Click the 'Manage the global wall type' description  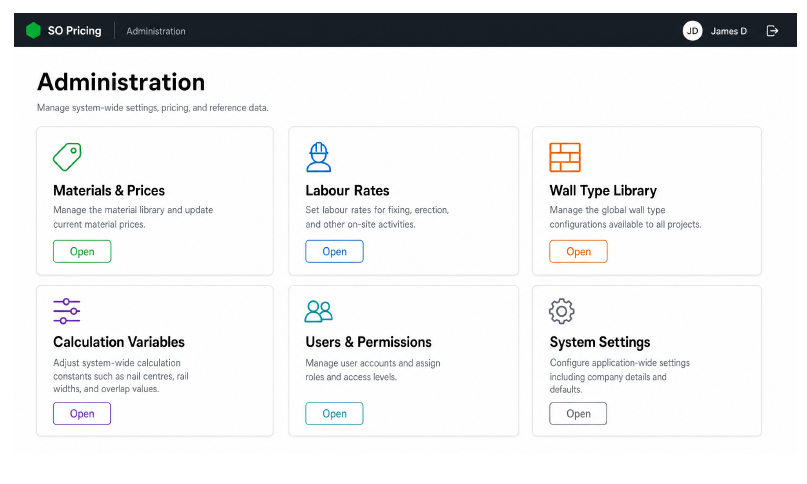tap(625, 217)
